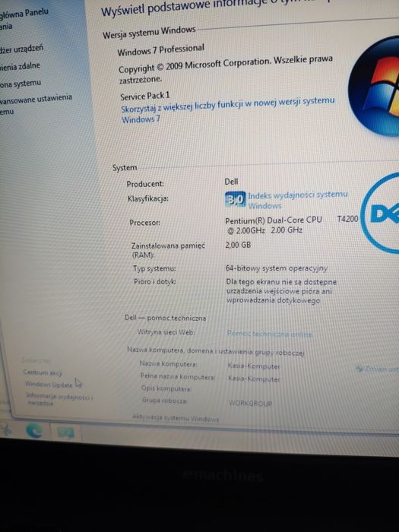
Task: Click the 'System' section heading
Action: (x=125, y=168)
